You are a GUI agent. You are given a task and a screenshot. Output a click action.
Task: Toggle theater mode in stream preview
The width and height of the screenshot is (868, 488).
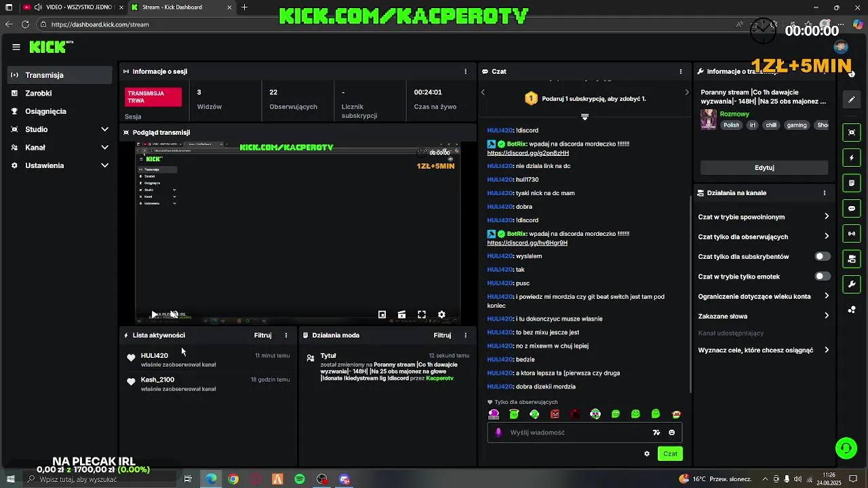tap(401, 314)
